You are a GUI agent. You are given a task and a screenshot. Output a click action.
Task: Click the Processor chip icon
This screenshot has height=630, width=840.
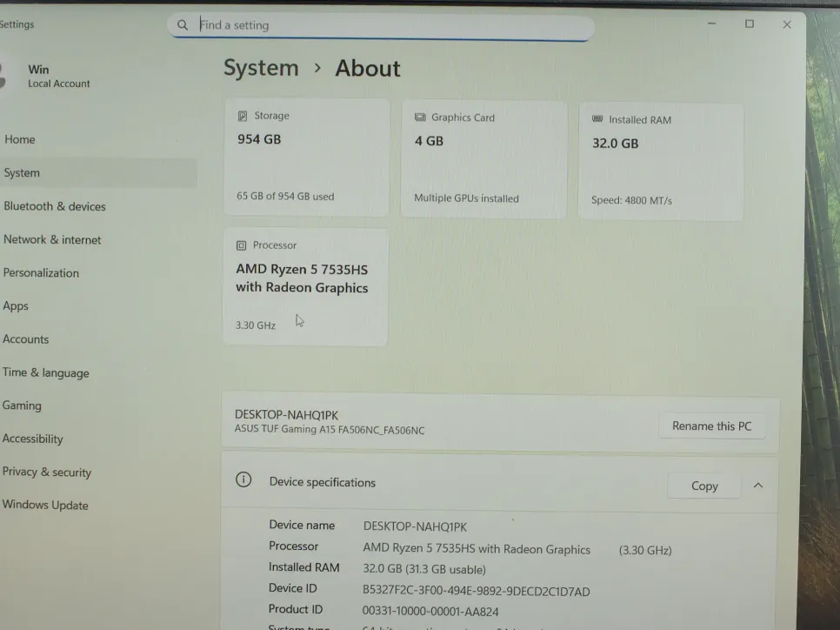242,245
